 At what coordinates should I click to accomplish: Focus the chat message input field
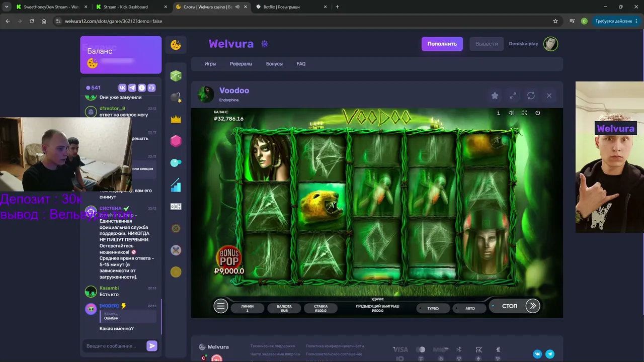point(114,346)
